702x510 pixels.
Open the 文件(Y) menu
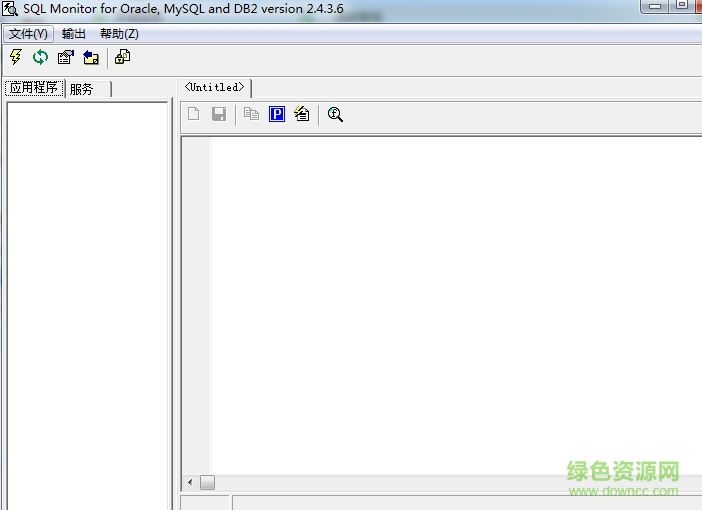pos(28,34)
